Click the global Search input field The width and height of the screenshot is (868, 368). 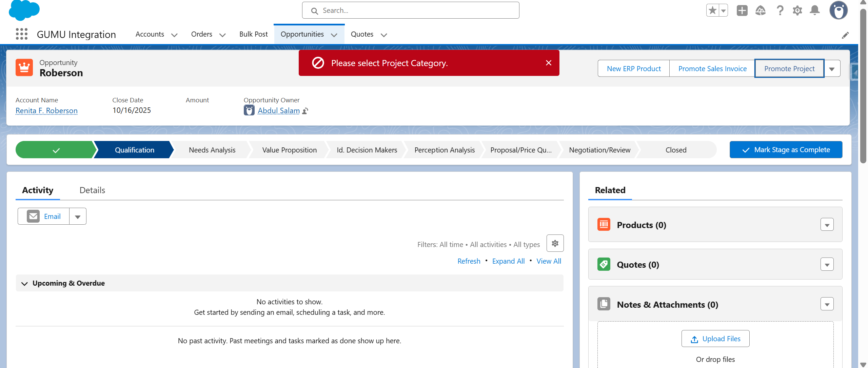pos(410,11)
